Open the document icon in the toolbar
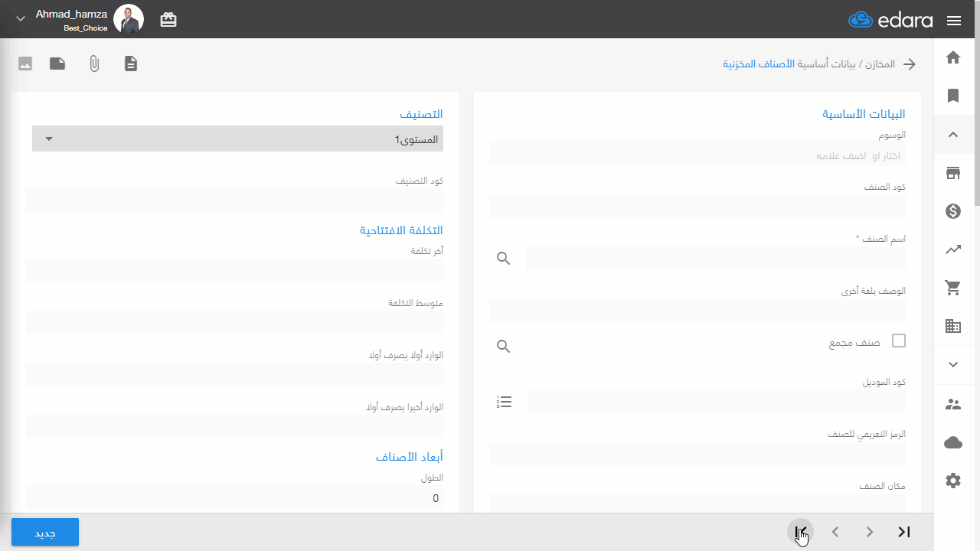The height and width of the screenshot is (551, 980). (x=131, y=64)
